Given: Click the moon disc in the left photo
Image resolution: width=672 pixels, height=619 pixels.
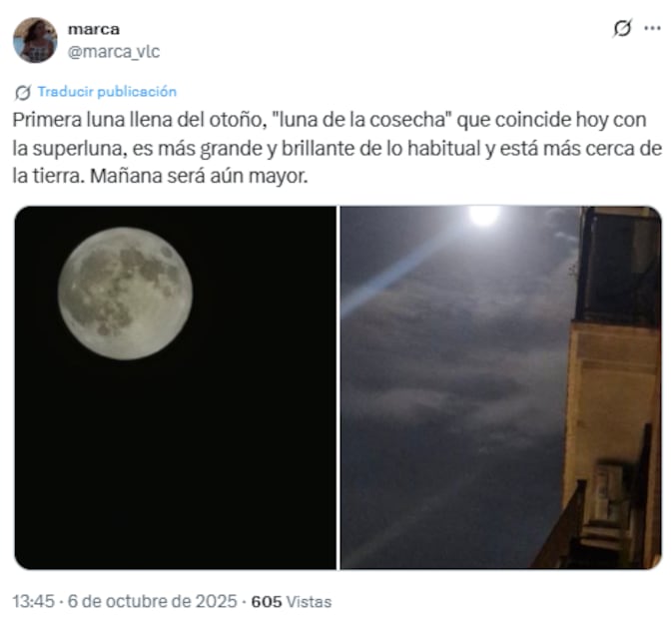Looking at the screenshot, I should [x=125, y=294].
